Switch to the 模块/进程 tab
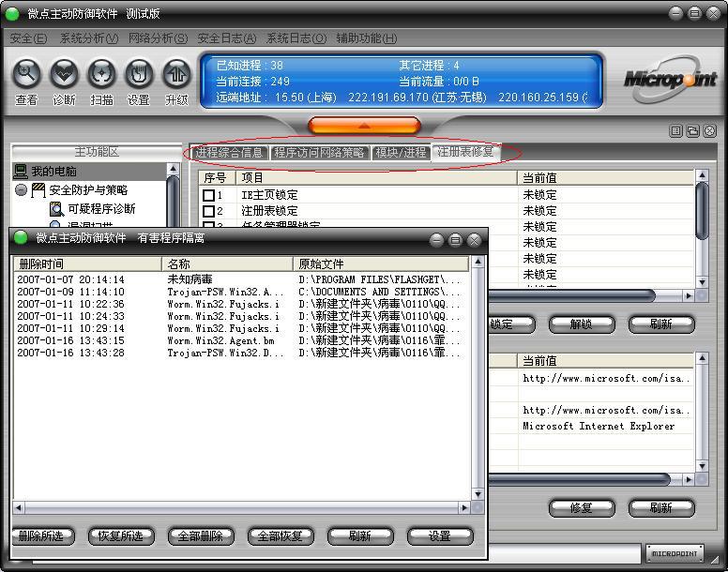Screen dimensions: 728x572 click(402, 152)
